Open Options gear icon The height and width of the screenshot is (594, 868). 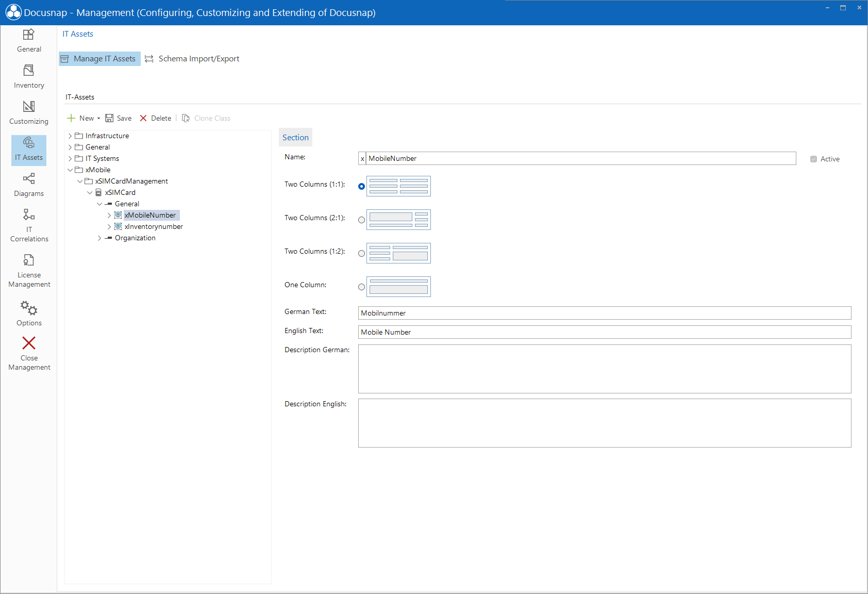(x=29, y=308)
